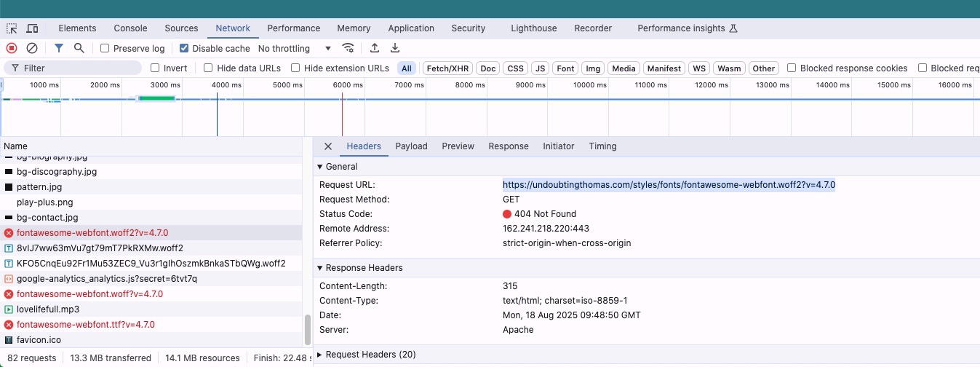Viewport: 980px width, 367px height.
Task: Filter requests by CSS type
Action: pyautogui.click(x=515, y=68)
